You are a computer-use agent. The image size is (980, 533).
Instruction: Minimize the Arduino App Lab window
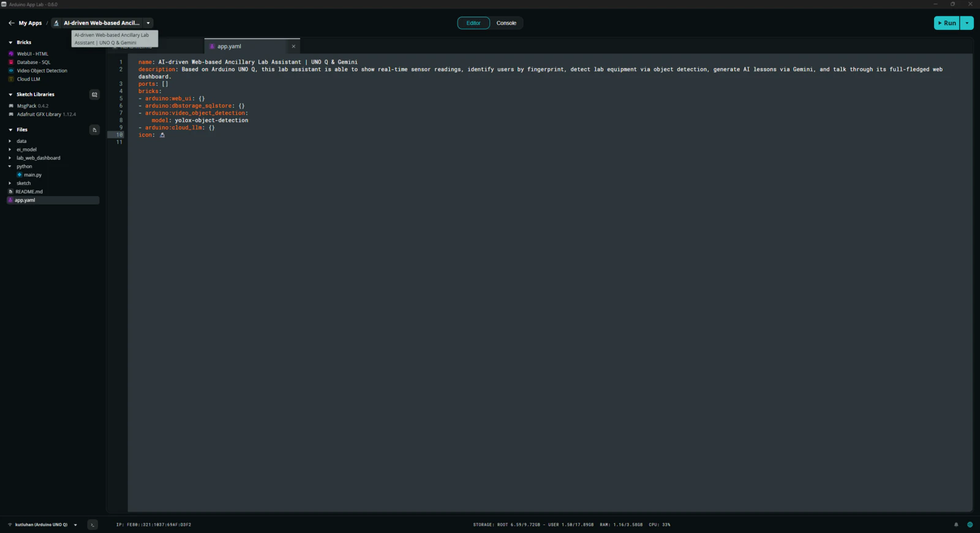click(935, 4)
